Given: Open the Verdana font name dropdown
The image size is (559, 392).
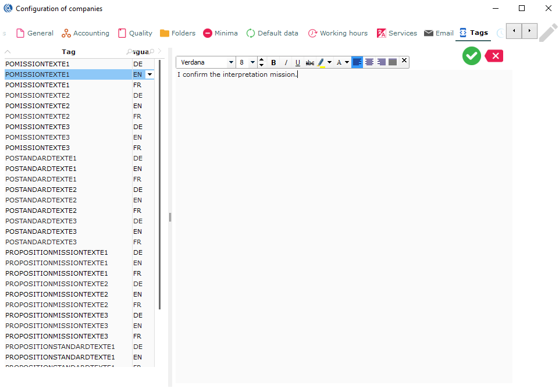Looking at the screenshot, I should pos(231,62).
